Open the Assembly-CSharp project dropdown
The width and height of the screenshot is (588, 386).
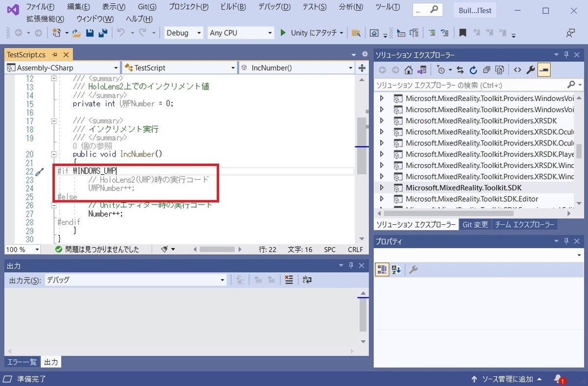point(62,68)
